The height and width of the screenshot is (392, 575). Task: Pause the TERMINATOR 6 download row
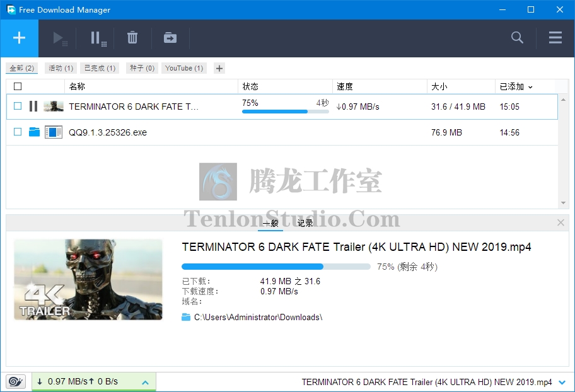coord(33,107)
